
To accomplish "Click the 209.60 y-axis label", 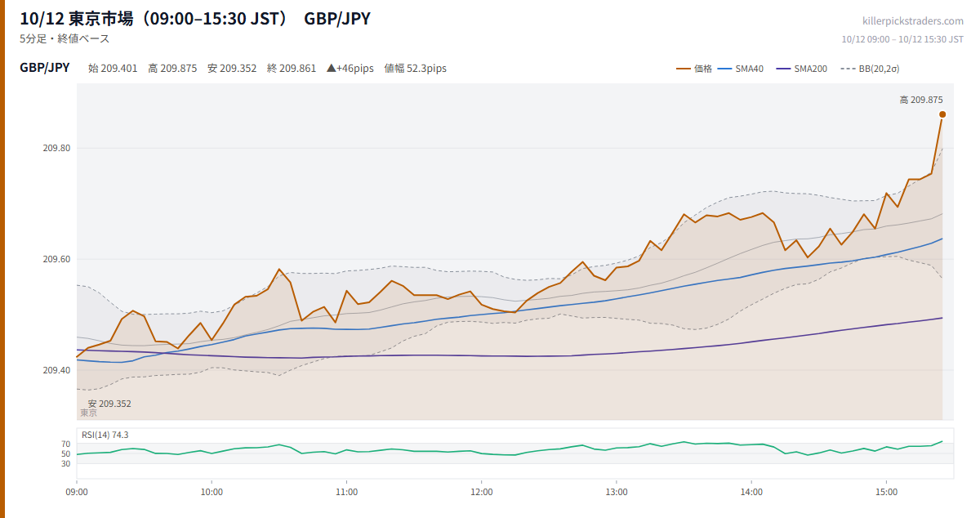I will pos(57,259).
